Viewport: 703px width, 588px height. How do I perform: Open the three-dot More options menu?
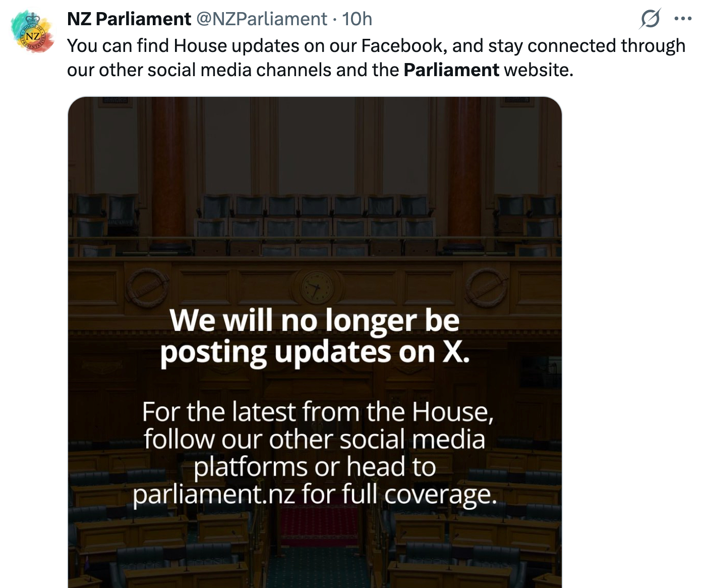[683, 19]
